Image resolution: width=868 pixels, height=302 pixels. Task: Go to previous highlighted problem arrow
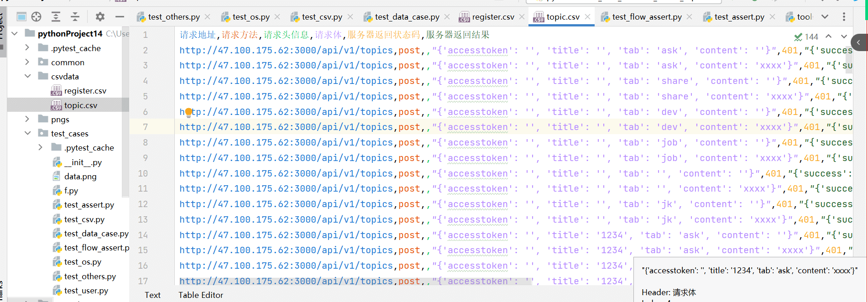coord(829,36)
